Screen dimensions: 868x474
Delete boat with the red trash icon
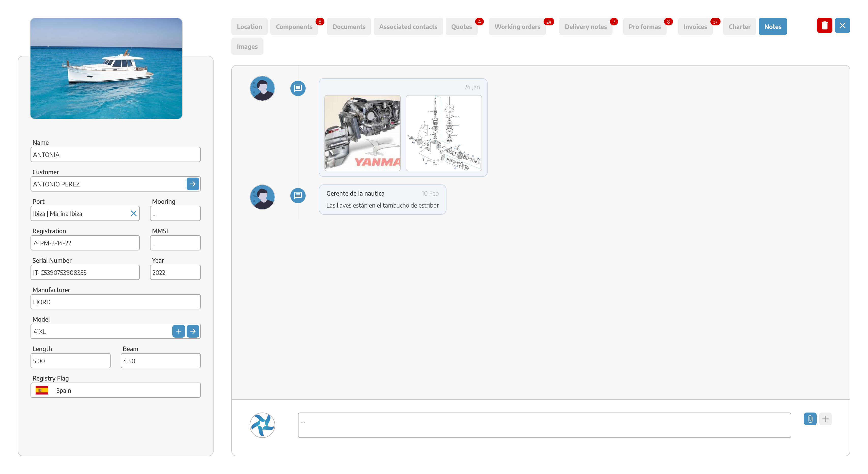point(824,26)
